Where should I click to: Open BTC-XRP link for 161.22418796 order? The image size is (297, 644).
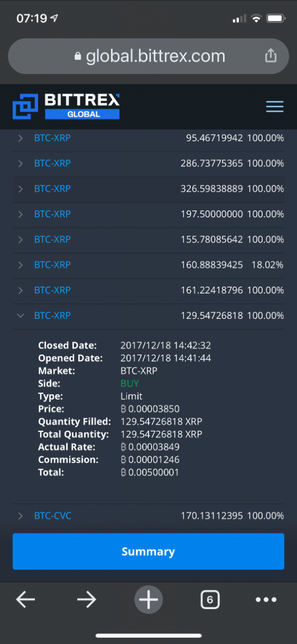(53, 290)
